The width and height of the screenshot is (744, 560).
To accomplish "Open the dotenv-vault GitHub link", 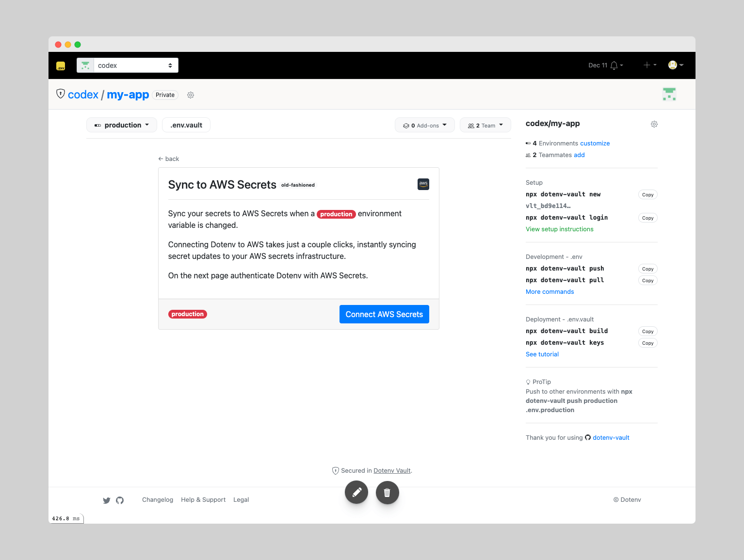I will click(611, 437).
